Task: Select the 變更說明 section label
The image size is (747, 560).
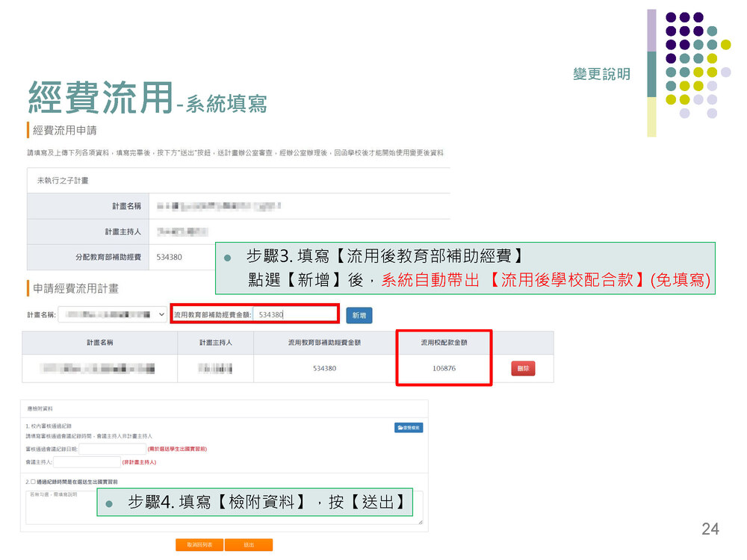Action: point(601,75)
